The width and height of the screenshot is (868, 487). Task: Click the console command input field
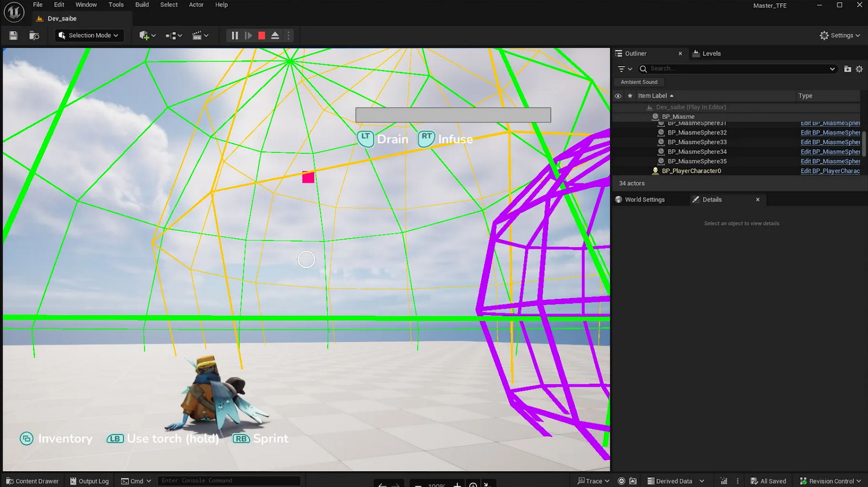pos(229,480)
